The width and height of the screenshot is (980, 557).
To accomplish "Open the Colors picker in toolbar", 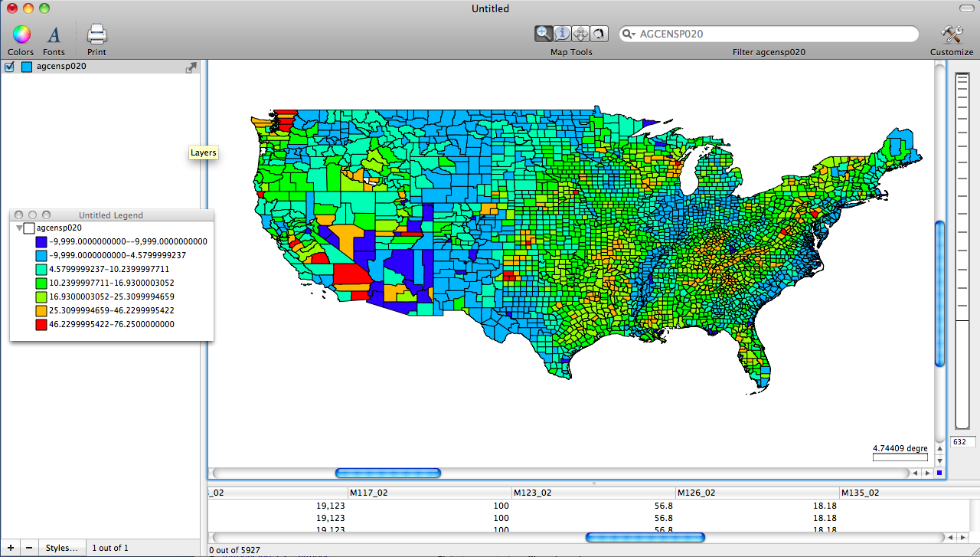I will point(21,34).
